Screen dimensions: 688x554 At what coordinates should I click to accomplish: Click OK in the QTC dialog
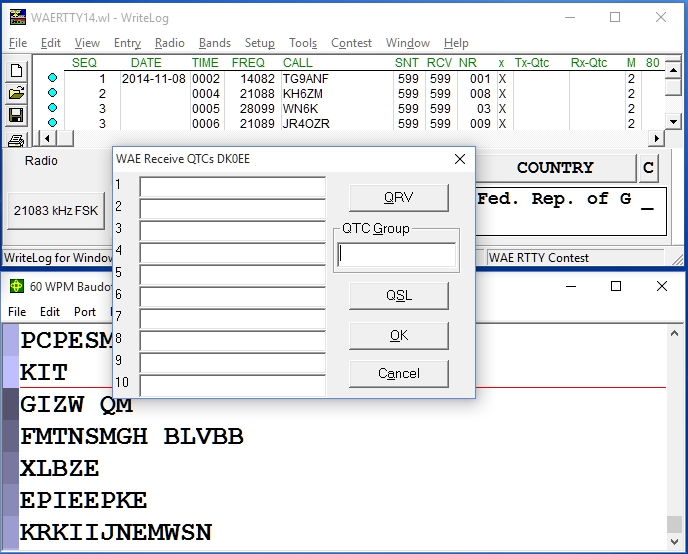pos(399,336)
